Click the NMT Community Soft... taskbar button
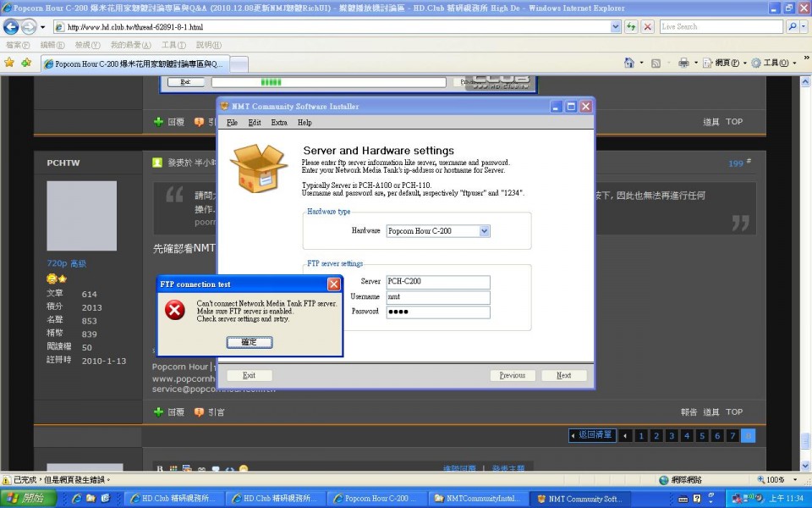 pyautogui.click(x=581, y=499)
